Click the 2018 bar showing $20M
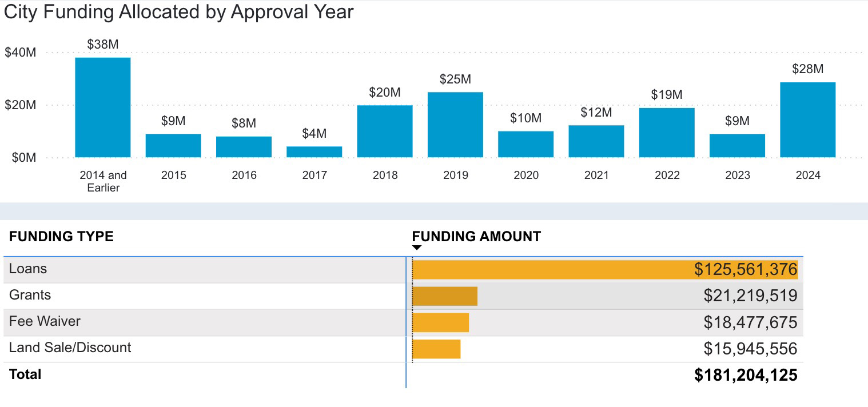This screenshot has width=868, height=407. coord(385,130)
